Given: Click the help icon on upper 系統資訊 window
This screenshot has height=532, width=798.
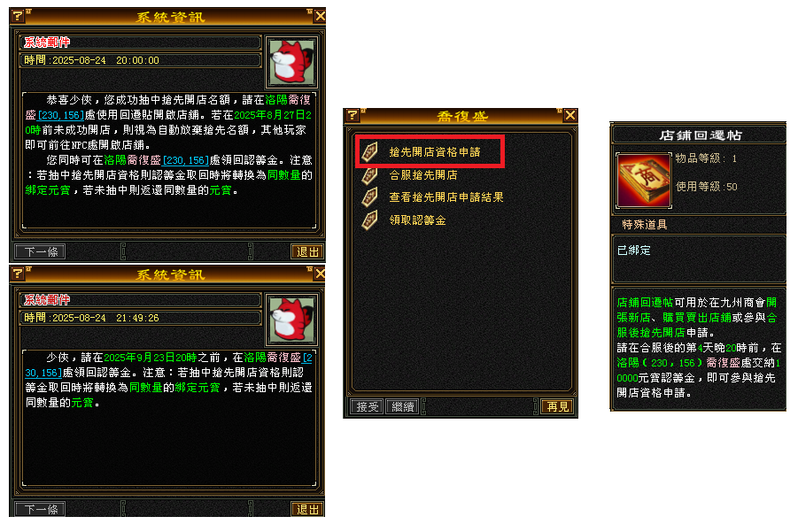Looking at the screenshot, I should [x=18, y=16].
